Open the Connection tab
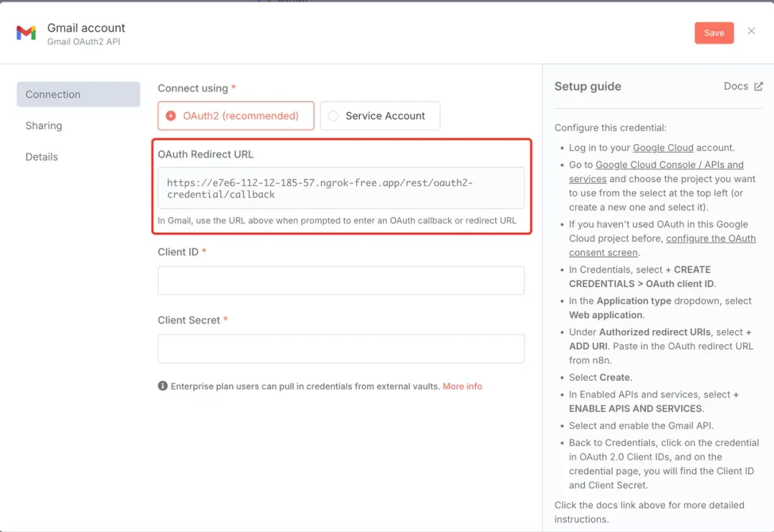This screenshot has height=532, width=774. pyautogui.click(x=79, y=95)
